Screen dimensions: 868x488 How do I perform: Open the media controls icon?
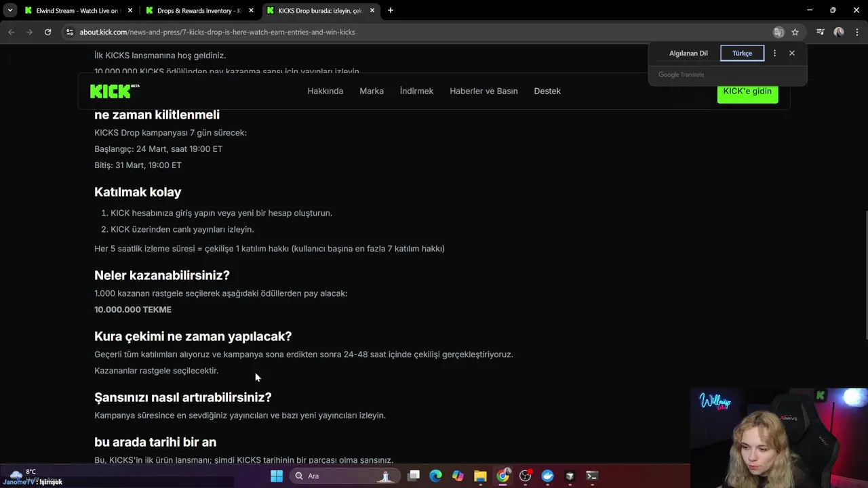tap(821, 32)
